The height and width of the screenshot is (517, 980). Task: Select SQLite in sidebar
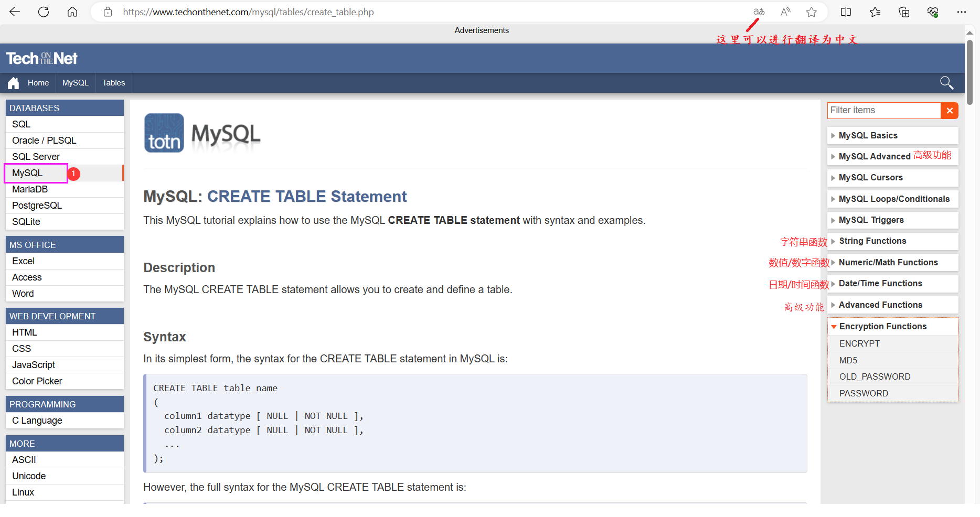click(65, 222)
